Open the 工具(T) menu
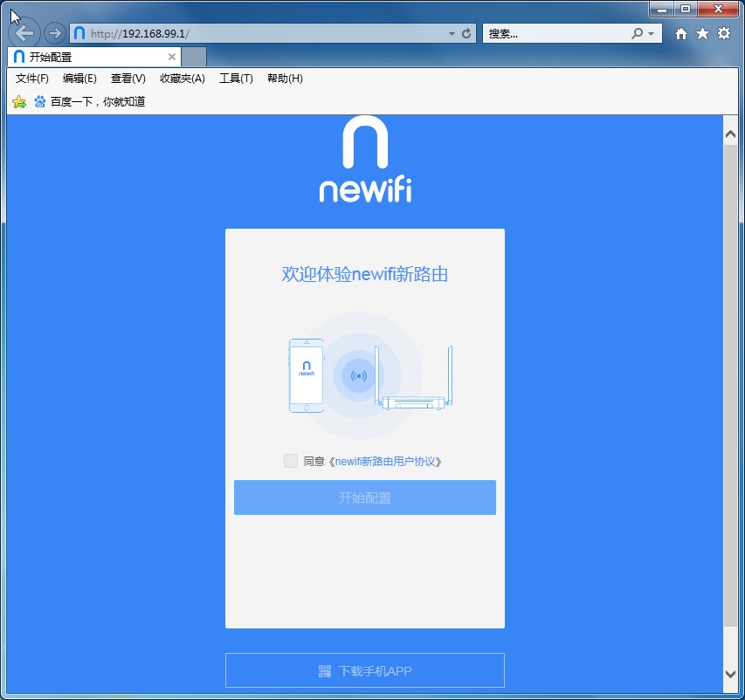Viewport: 745px width, 700px height. point(236,79)
